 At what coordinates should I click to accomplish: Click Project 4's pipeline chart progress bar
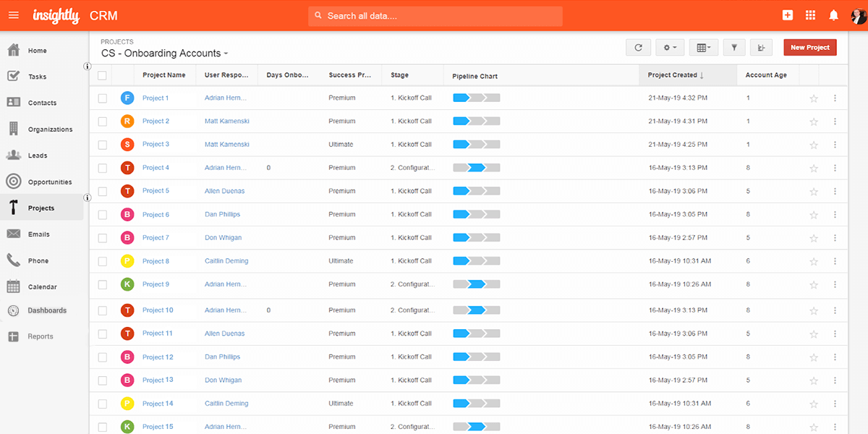[476, 167]
